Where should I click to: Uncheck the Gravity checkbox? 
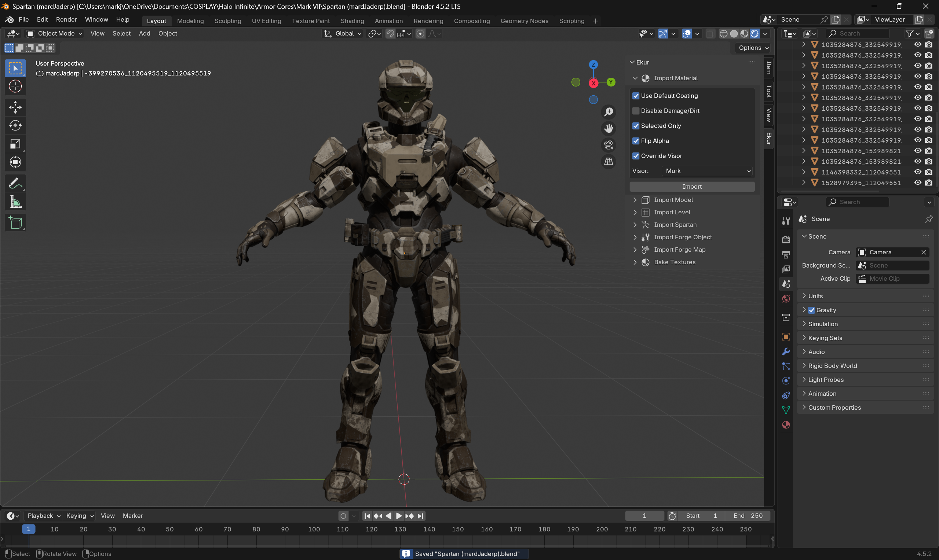[811, 310]
